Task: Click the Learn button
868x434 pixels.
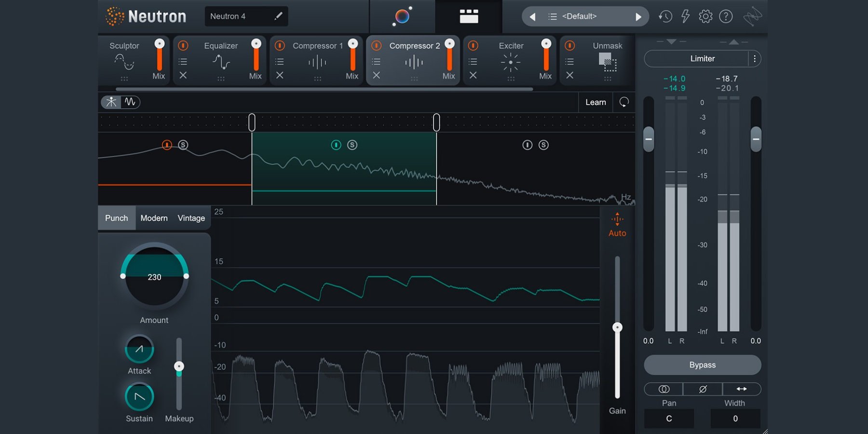Action: (x=596, y=102)
